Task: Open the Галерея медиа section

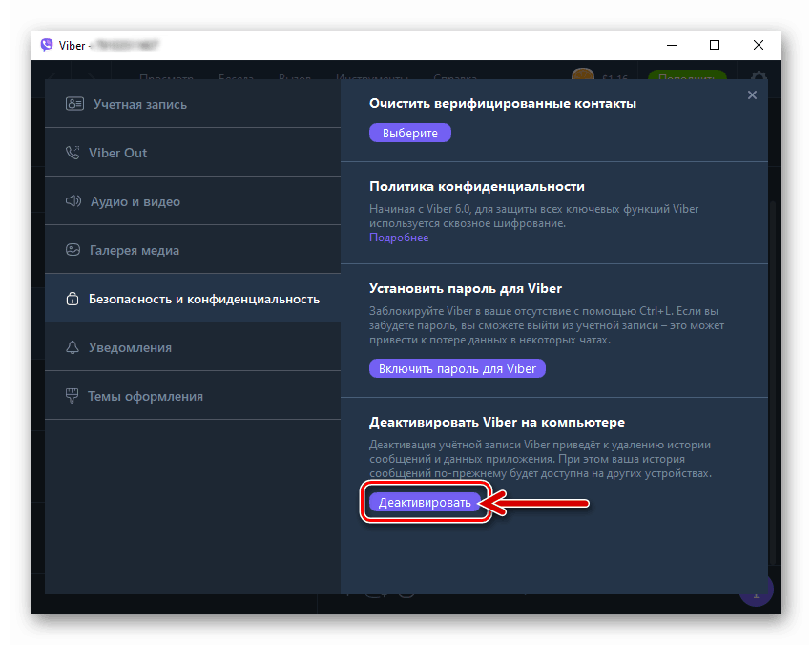Action: click(73, 249)
